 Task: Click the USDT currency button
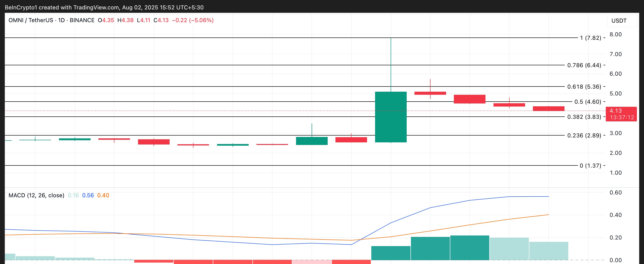click(622, 21)
